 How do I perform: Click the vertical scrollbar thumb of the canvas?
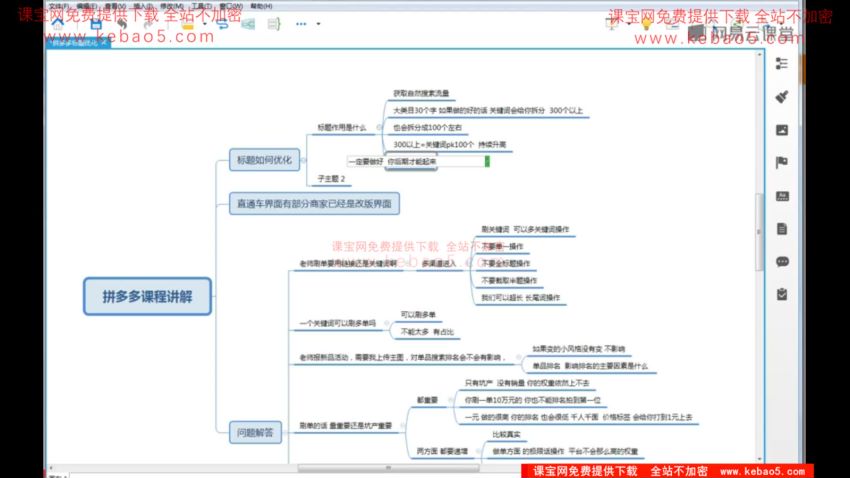[759, 232]
